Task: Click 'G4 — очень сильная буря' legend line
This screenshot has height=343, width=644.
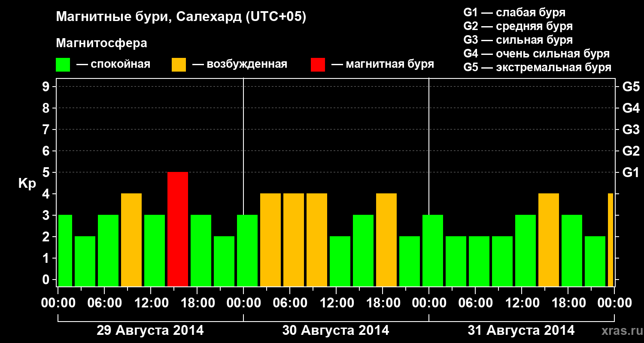Action: pyautogui.click(x=537, y=54)
